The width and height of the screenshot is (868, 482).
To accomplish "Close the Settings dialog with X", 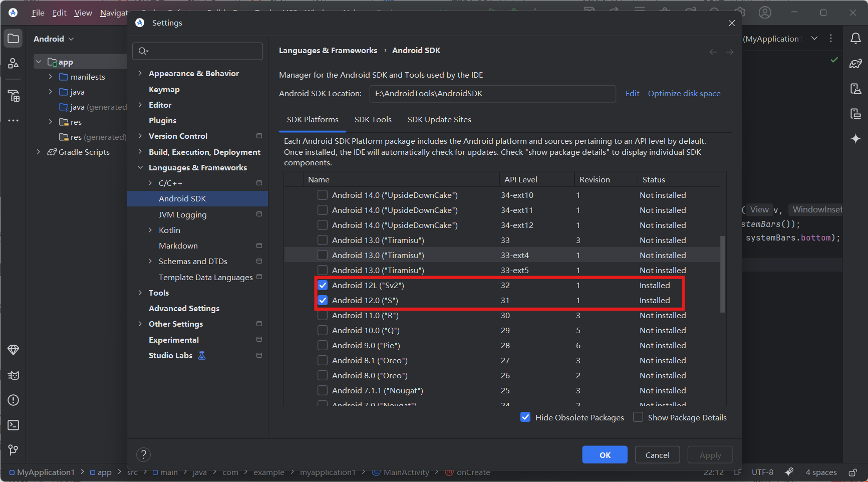I will point(732,23).
